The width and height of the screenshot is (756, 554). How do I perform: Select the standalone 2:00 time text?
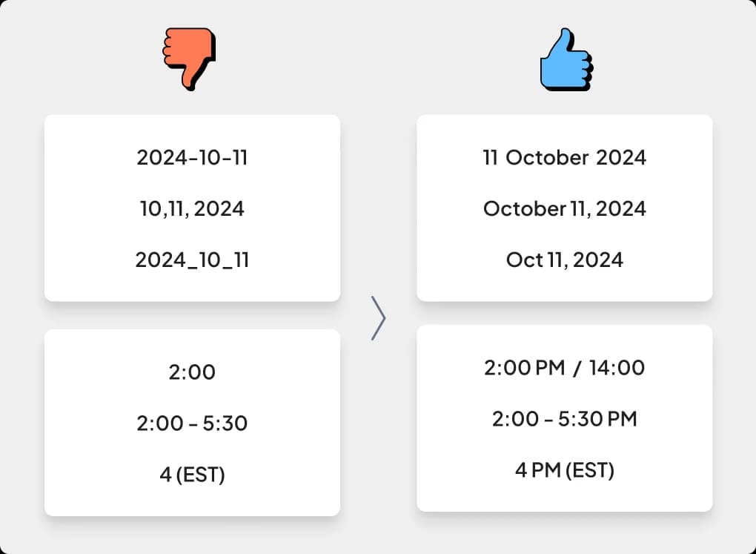pyautogui.click(x=192, y=372)
